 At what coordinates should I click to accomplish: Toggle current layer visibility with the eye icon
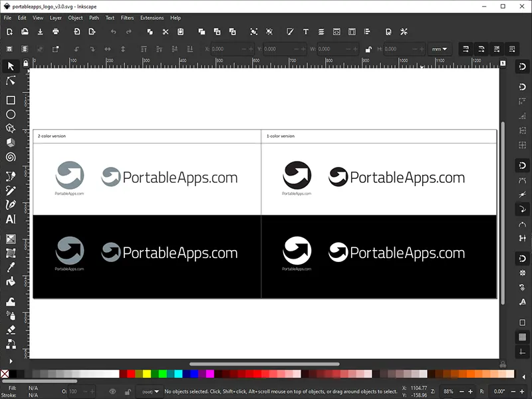point(112,392)
